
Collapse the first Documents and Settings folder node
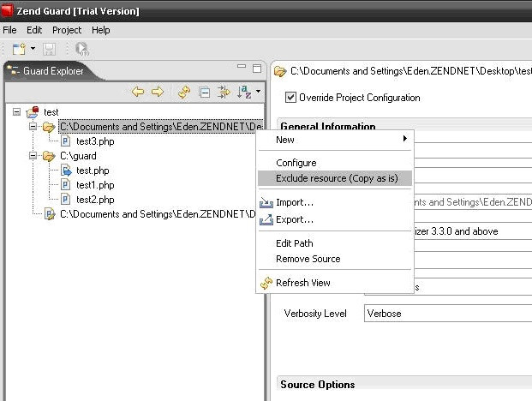pyautogui.click(x=33, y=127)
